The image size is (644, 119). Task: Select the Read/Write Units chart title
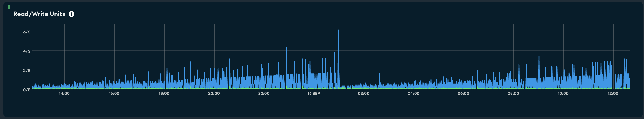point(39,14)
